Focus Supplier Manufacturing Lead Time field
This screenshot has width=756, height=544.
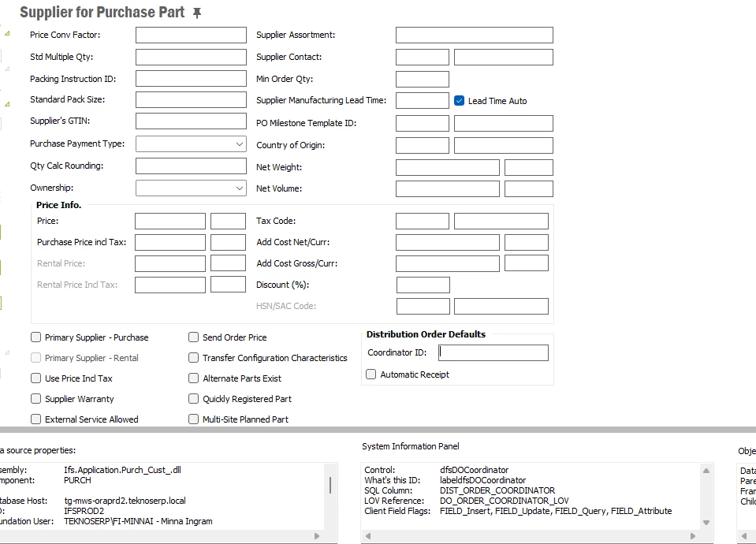[x=423, y=100]
